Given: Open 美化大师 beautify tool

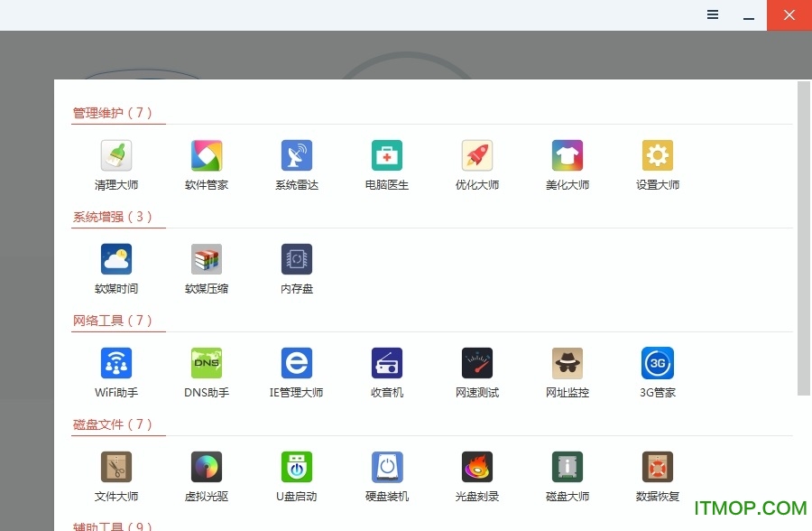Looking at the screenshot, I should coord(567,163).
